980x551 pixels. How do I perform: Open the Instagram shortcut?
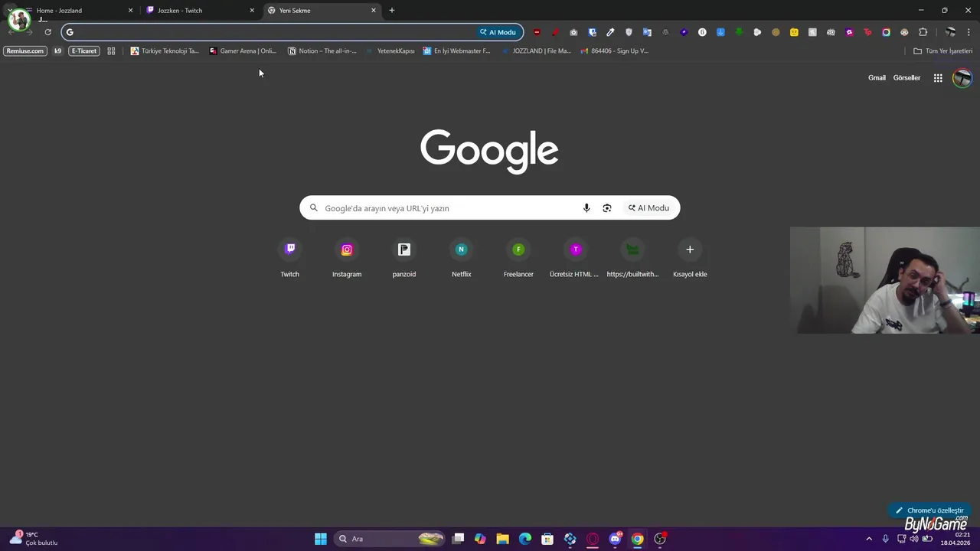tap(347, 259)
